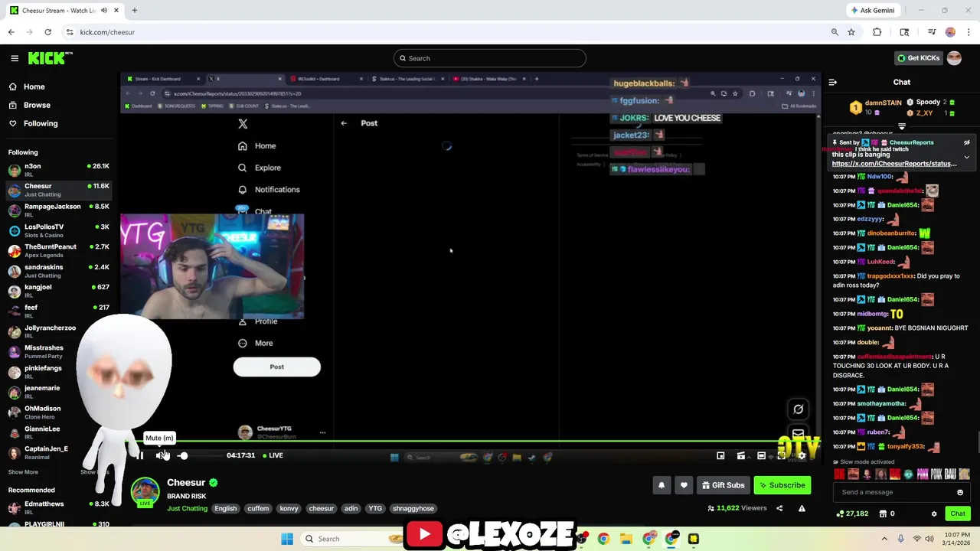The height and width of the screenshot is (551, 980).
Task: Pause the live stream player
Action: (139, 455)
